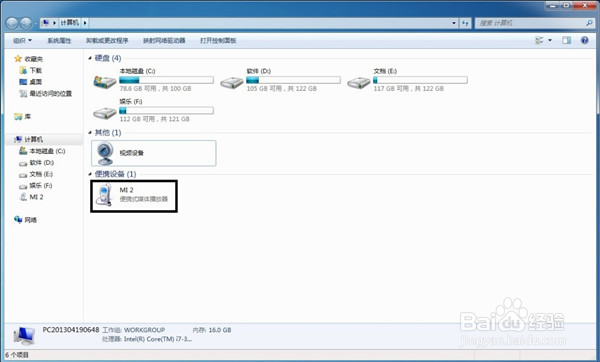Open the view options dropdown arrow
This screenshot has height=362, width=600.
(550, 40)
